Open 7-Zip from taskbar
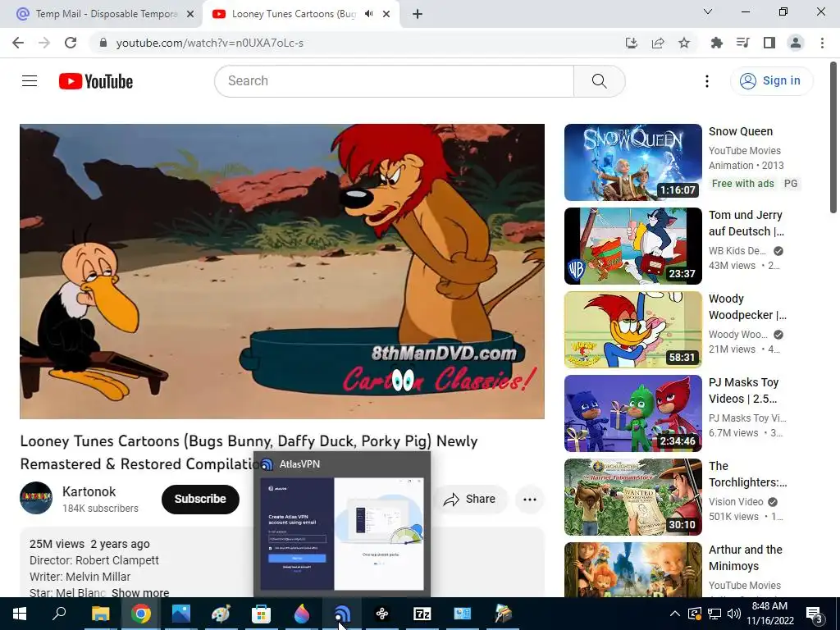840x630 pixels. pos(422,614)
